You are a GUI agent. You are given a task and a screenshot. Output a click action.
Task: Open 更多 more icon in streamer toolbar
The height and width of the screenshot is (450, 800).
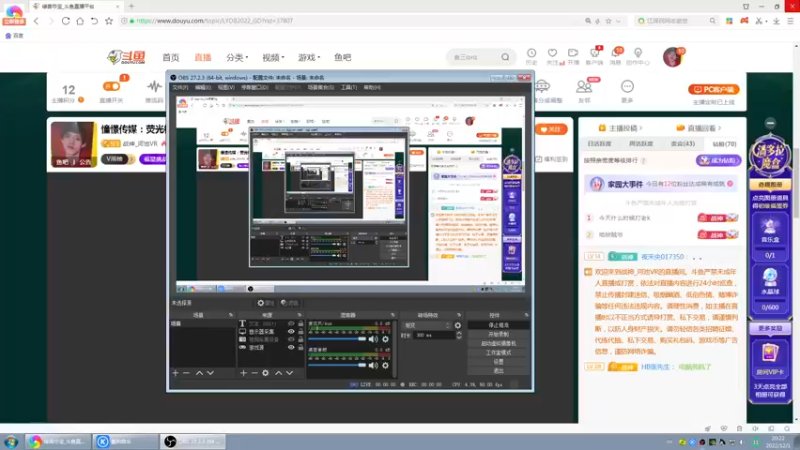click(627, 87)
